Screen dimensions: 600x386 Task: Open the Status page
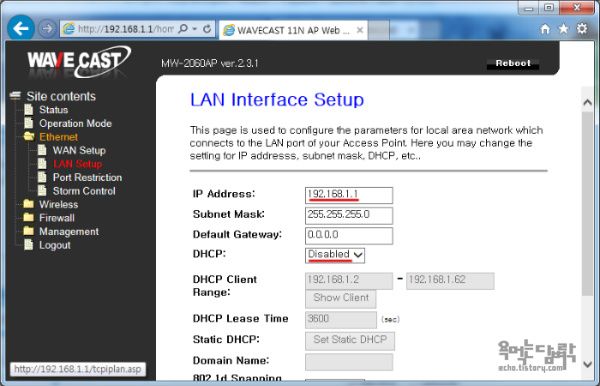tap(54, 110)
